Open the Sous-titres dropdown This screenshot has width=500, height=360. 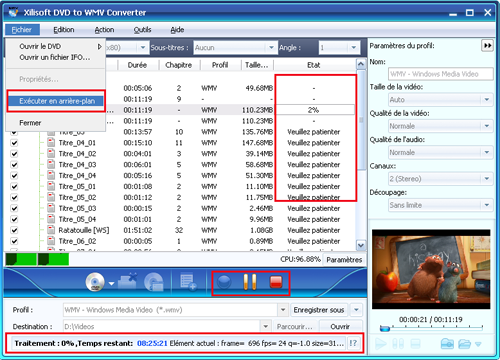coord(271,48)
